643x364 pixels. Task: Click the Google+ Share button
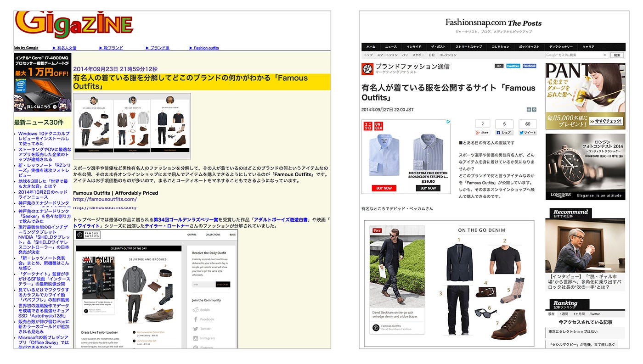pos(482,133)
